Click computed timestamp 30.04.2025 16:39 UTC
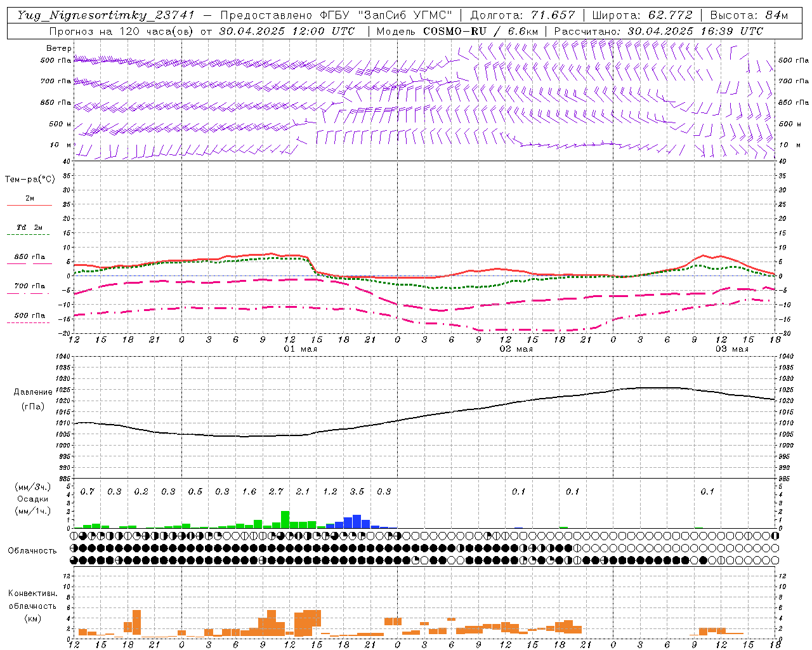This screenshot has height=650, width=812. click(x=695, y=31)
